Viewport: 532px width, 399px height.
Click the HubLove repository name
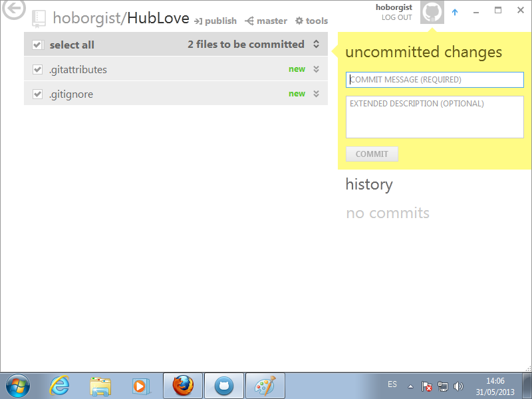[158, 18]
